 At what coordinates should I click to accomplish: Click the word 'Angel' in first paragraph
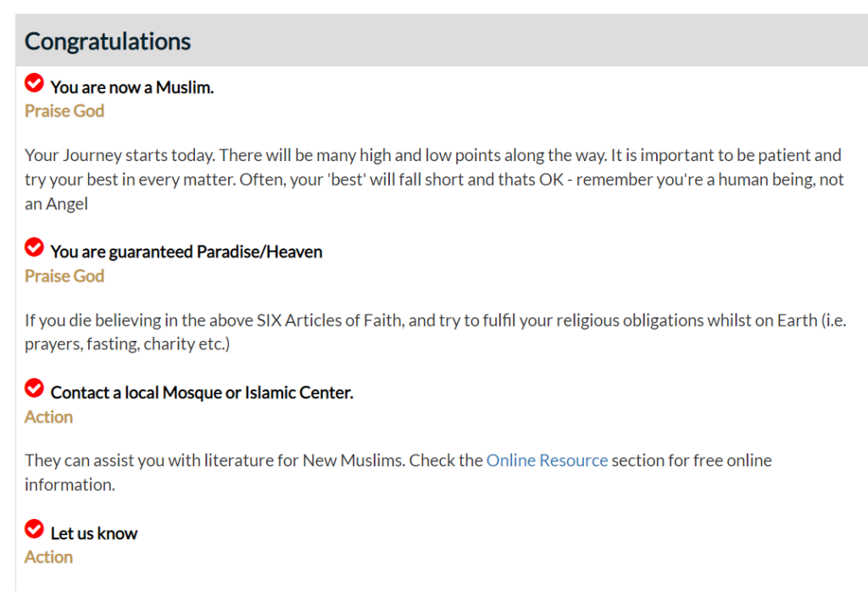[x=66, y=204]
